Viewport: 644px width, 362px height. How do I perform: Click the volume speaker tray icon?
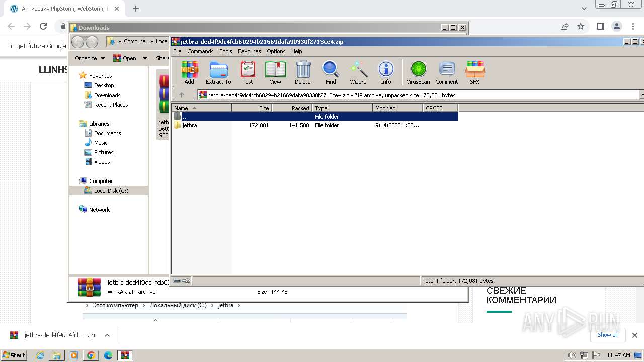572,355
